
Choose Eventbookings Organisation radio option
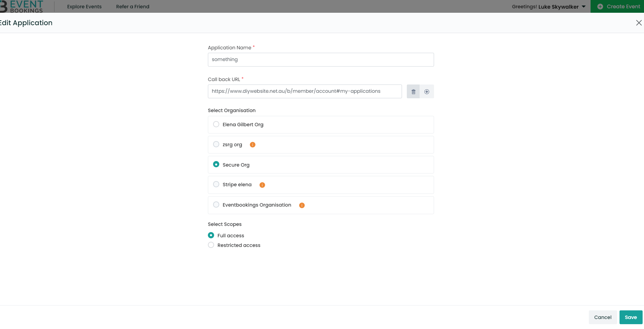216,205
